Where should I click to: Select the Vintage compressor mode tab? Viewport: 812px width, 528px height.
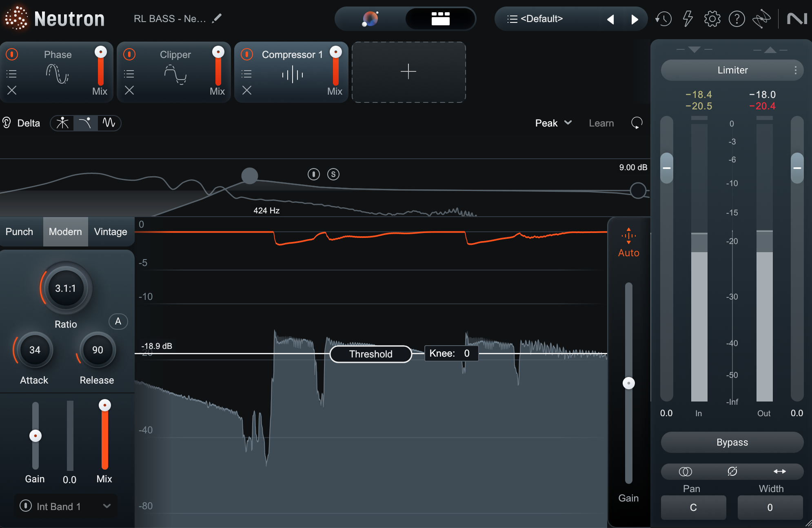click(111, 232)
